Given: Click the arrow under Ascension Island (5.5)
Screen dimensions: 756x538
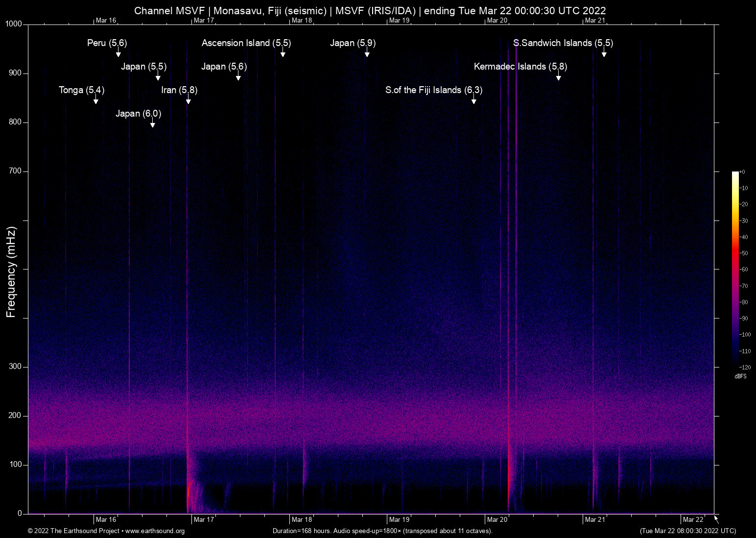Looking at the screenshot, I should [x=283, y=53].
